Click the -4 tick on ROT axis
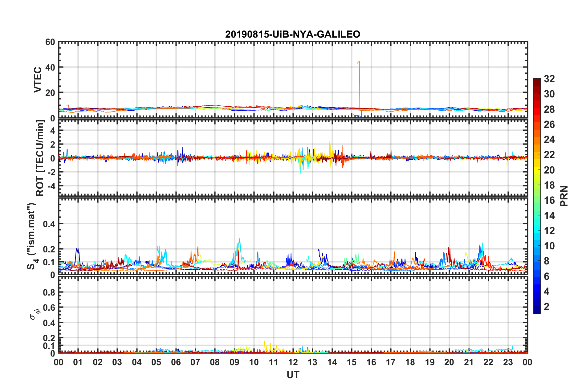This screenshot has height=392, width=586. point(51,186)
